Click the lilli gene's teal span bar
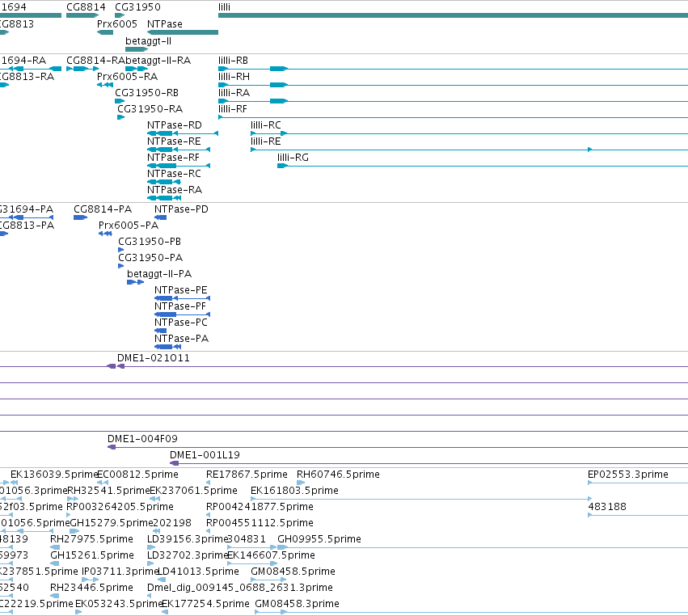The height and width of the screenshot is (616, 688). point(453,15)
